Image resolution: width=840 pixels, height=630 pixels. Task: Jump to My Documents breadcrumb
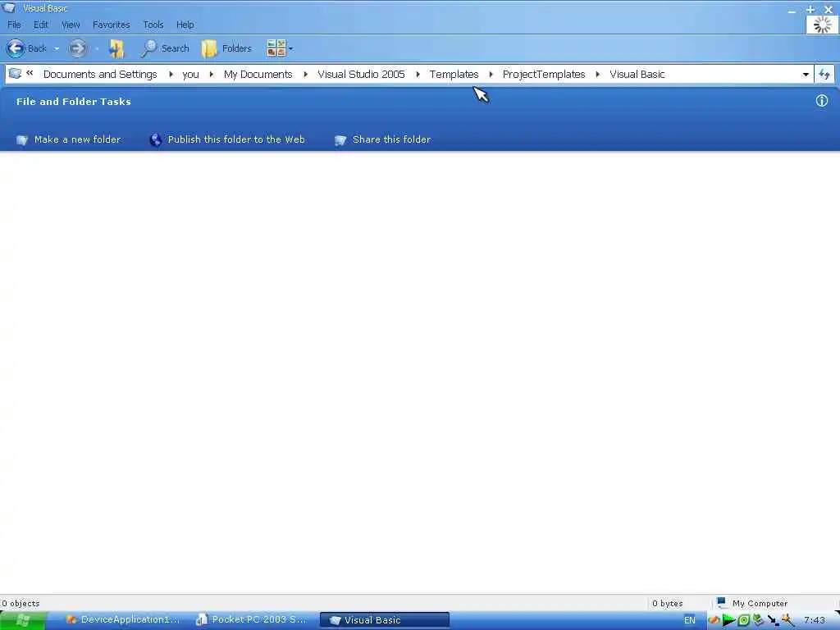click(258, 75)
